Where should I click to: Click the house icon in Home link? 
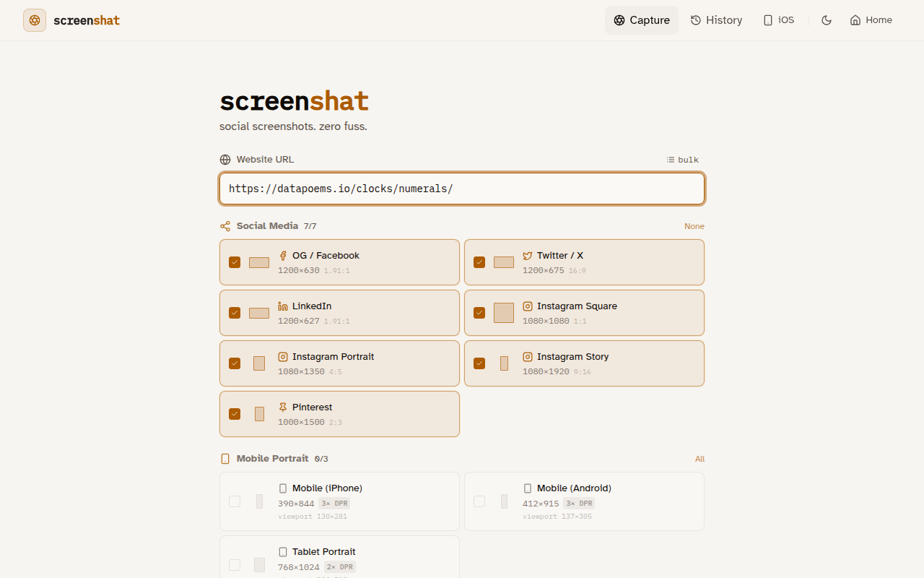coord(855,20)
